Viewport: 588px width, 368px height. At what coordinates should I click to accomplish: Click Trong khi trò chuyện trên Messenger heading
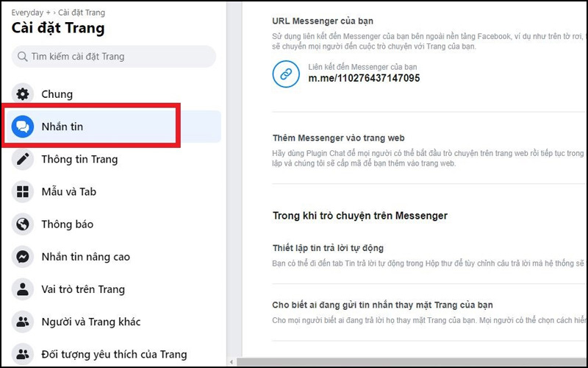coord(360,216)
